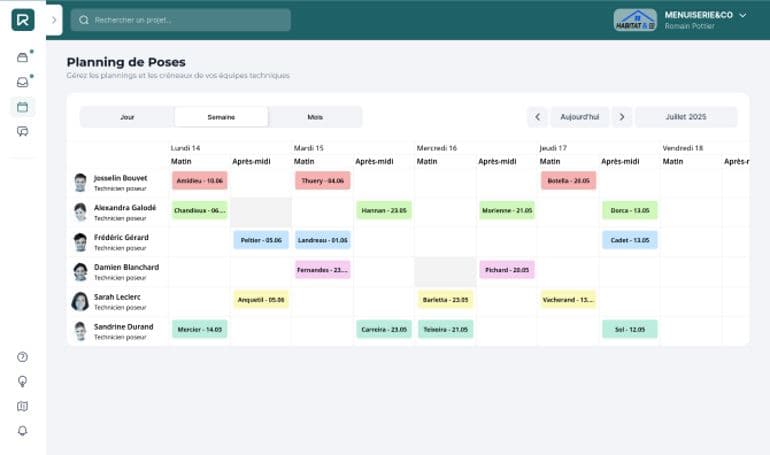The image size is (770, 455).
Task: Select the calendar planning icon in sidebar
Action: (x=22, y=107)
